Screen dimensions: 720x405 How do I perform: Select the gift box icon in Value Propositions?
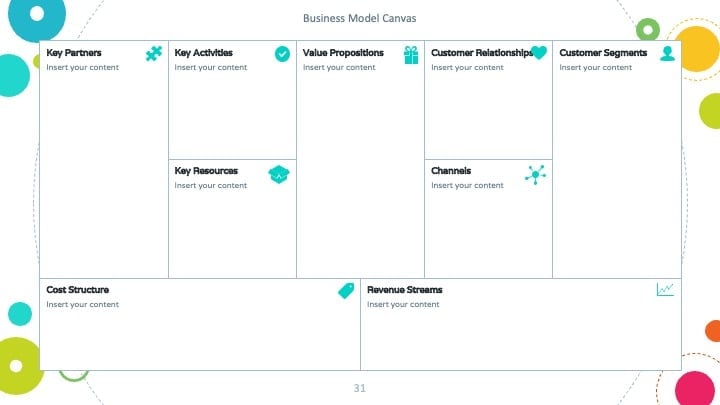411,55
